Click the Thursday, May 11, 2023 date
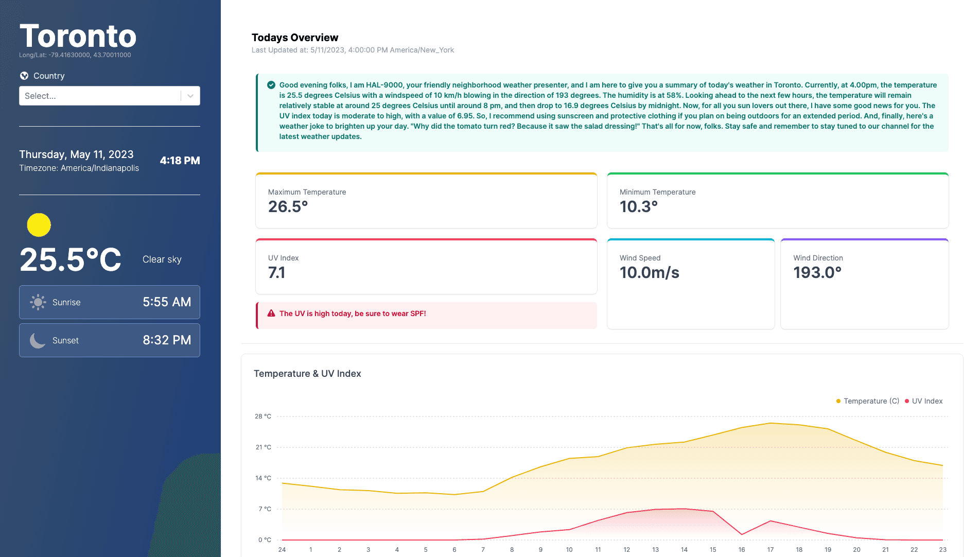This screenshot has height=557, width=980. [x=76, y=154]
